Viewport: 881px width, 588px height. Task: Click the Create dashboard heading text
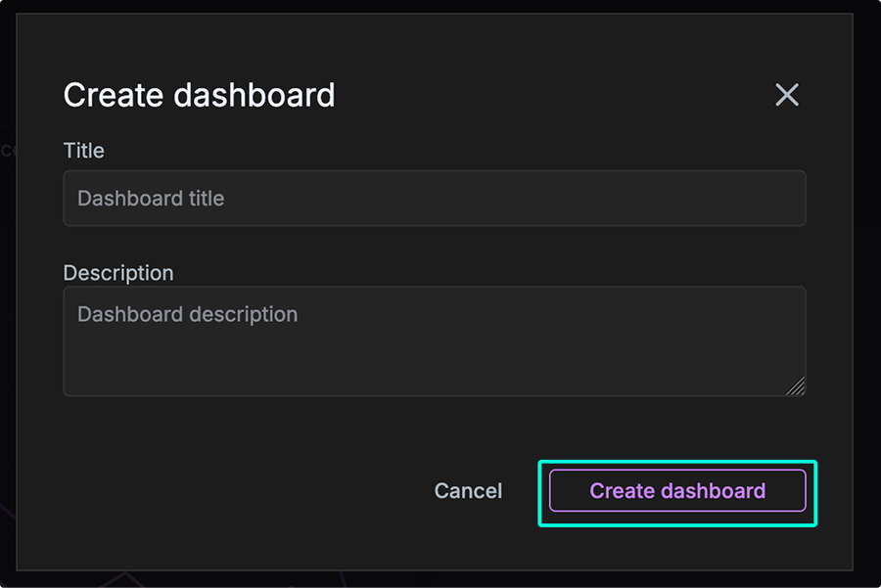click(x=199, y=95)
